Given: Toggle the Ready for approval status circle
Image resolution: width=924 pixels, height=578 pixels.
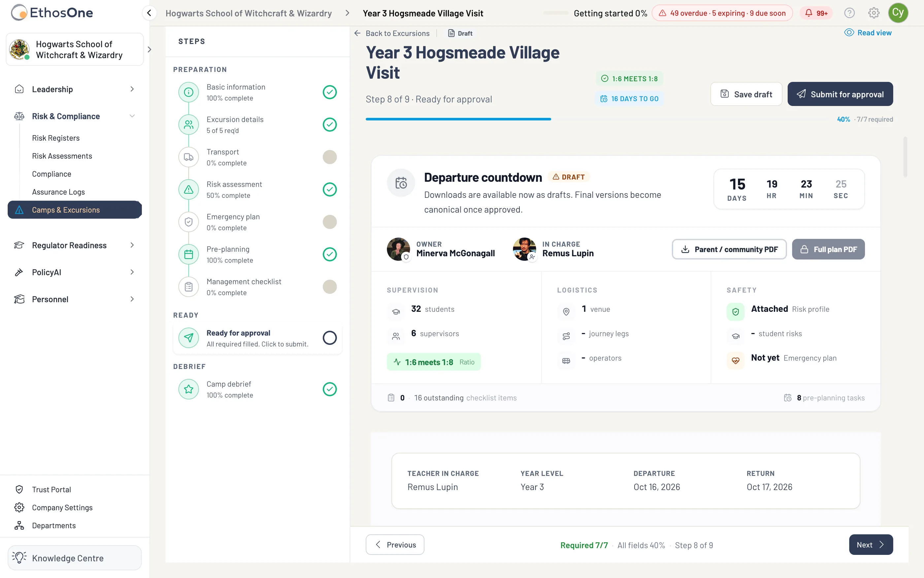Looking at the screenshot, I should click(330, 338).
